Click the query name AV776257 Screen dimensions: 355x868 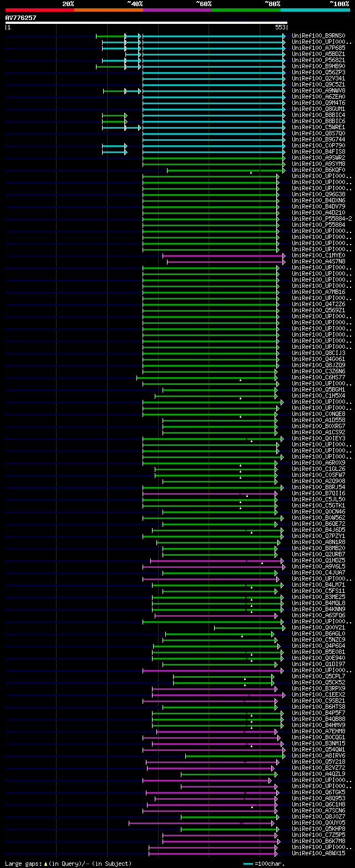(21, 18)
